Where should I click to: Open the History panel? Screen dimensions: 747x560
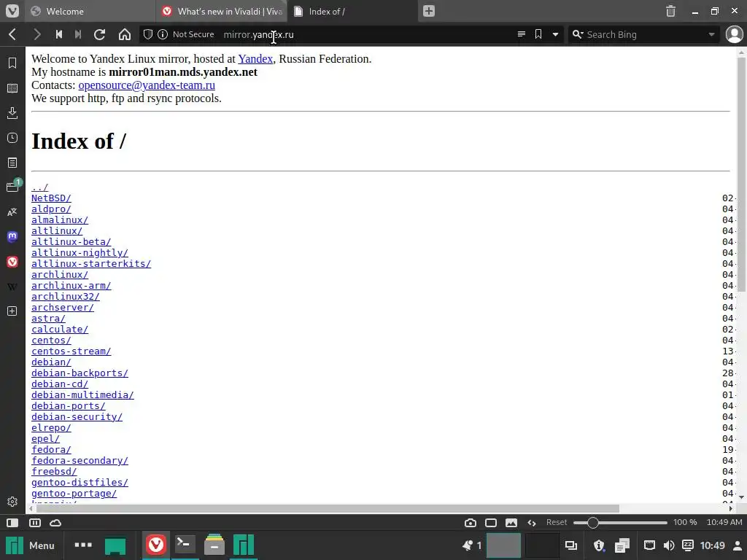12,138
